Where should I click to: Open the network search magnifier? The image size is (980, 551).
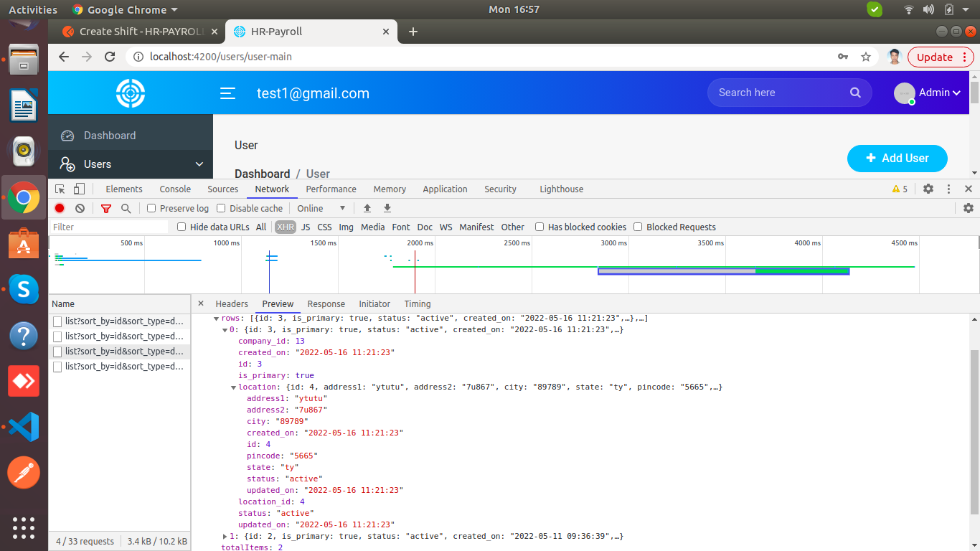tap(126, 208)
